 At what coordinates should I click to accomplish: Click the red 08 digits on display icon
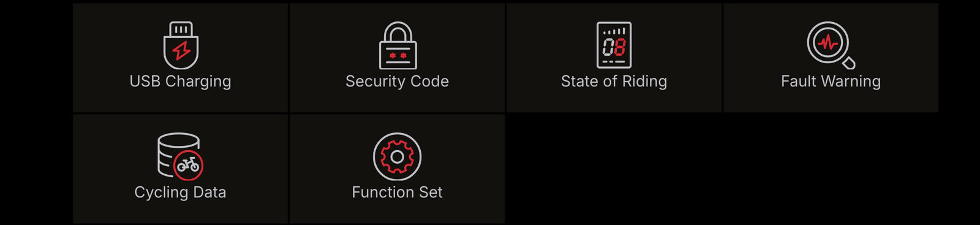(x=614, y=47)
